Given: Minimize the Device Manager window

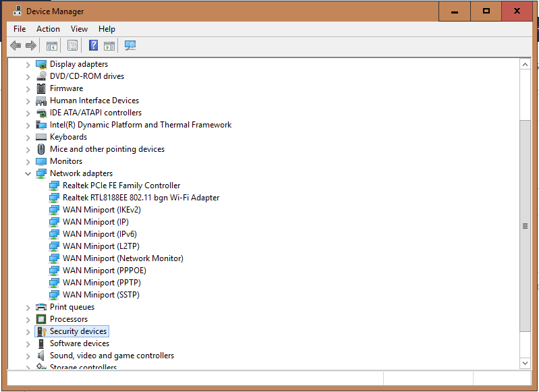Looking at the screenshot, I should [x=455, y=11].
